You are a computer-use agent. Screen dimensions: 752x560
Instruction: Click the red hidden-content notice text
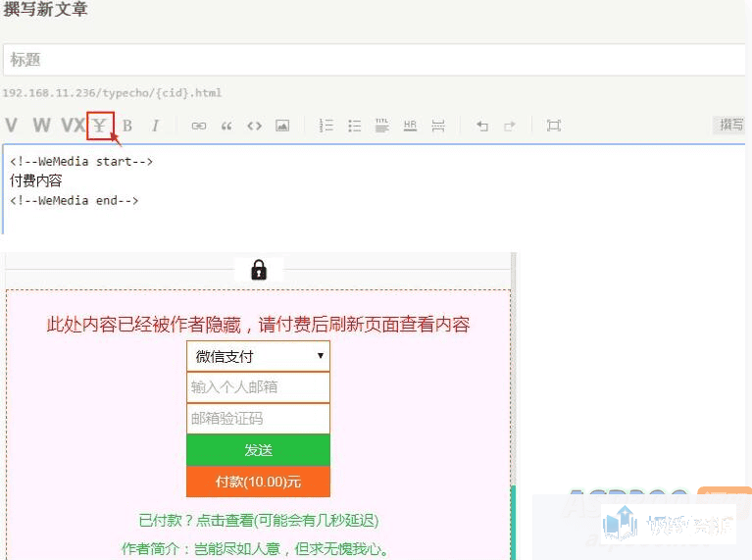pos(258,325)
